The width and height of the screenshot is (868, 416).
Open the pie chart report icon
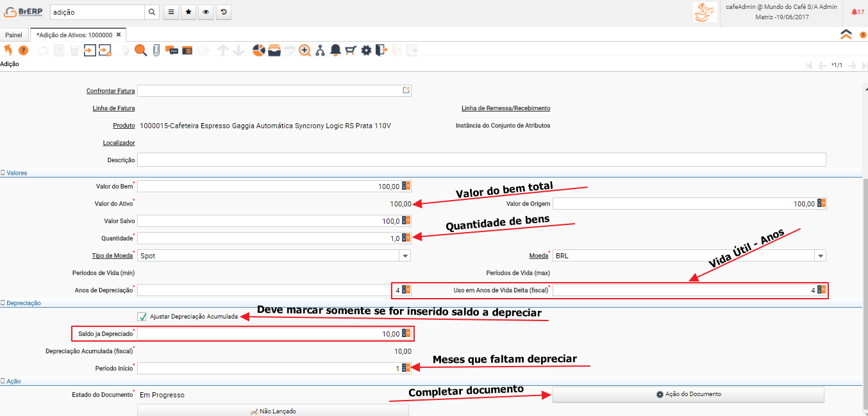pos(259,50)
